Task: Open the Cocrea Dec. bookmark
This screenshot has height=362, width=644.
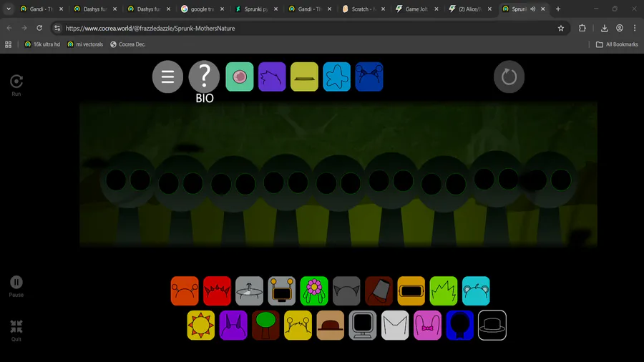Action: coord(128,44)
